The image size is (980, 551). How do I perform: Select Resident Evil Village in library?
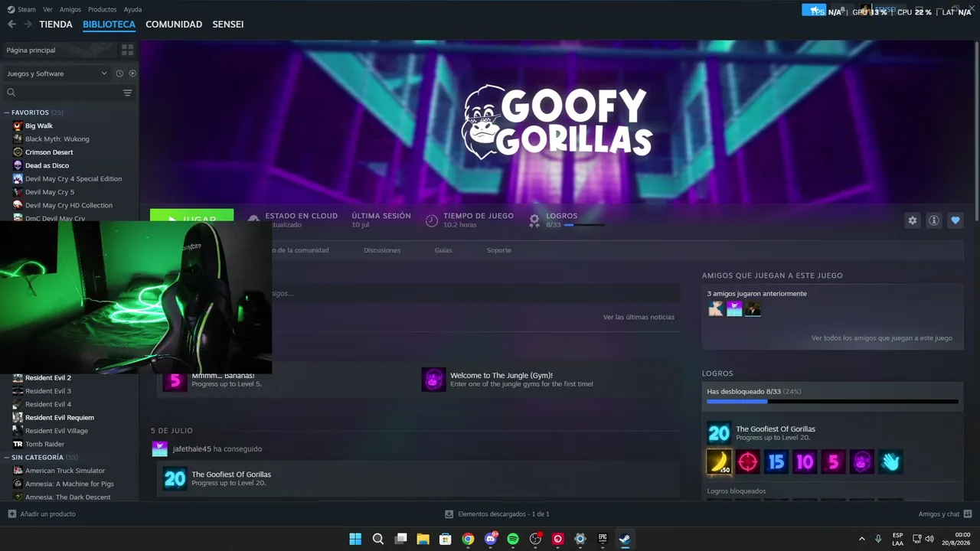click(x=56, y=431)
